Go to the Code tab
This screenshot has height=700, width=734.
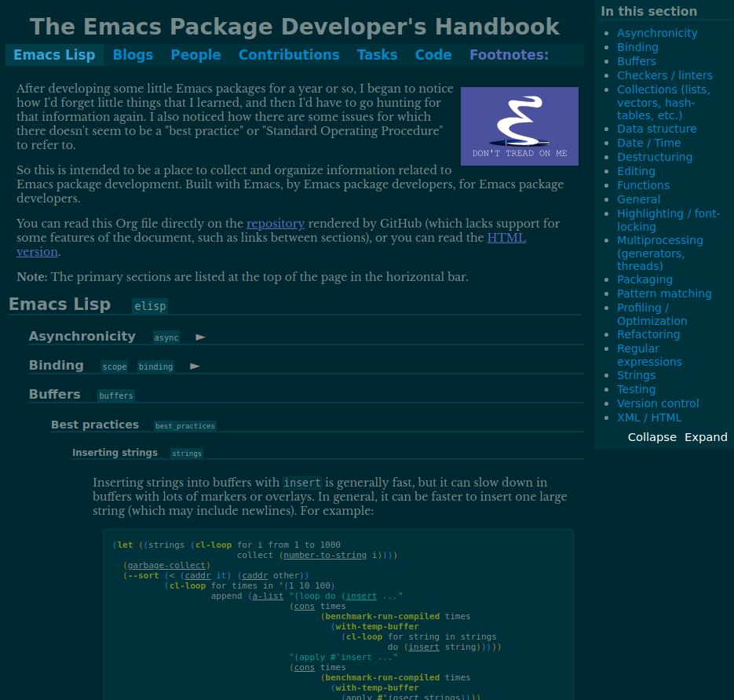click(433, 55)
